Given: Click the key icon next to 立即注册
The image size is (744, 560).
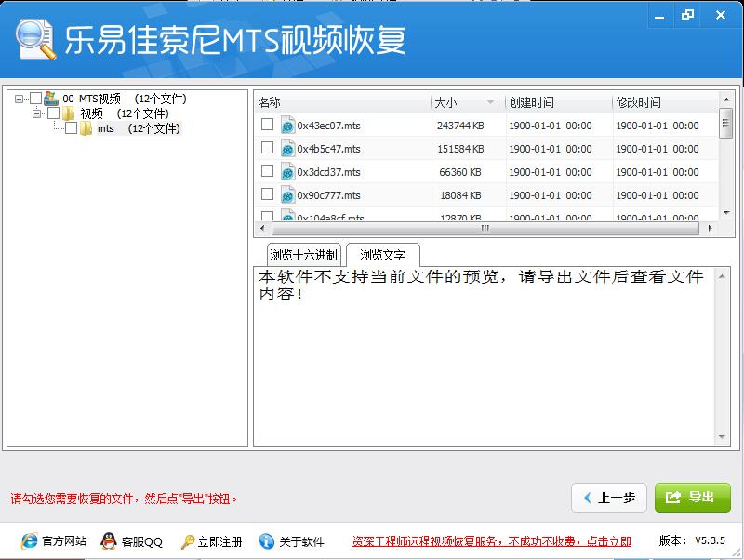Looking at the screenshot, I should pyautogui.click(x=188, y=541).
